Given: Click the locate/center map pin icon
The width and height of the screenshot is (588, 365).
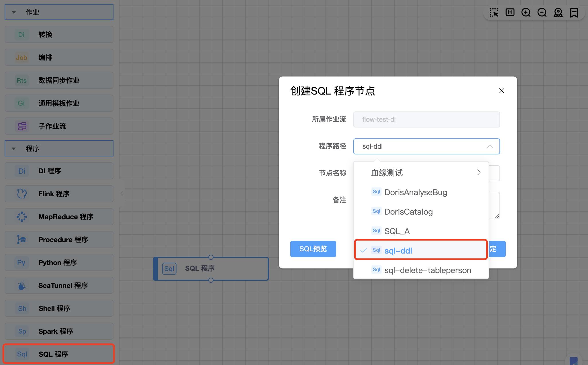Looking at the screenshot, I should [x=558, y=13].
